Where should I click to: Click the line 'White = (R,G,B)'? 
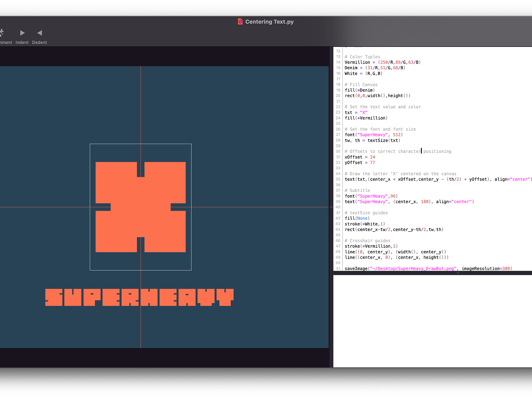(x=363, y=73)
